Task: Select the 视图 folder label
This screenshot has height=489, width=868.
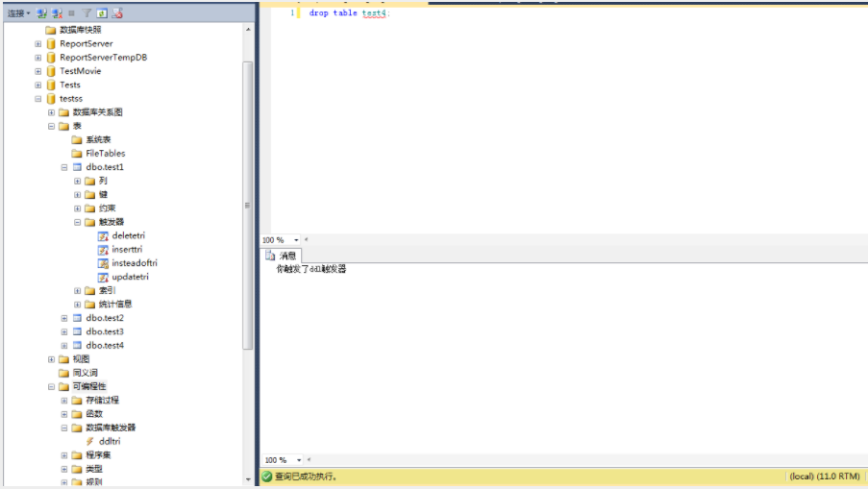Action: click(x=81, y=359)
